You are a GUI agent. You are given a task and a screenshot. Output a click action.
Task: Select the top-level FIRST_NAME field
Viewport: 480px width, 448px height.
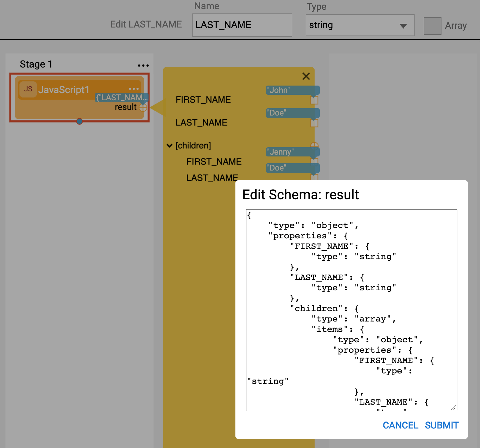[x=203, y=100]
